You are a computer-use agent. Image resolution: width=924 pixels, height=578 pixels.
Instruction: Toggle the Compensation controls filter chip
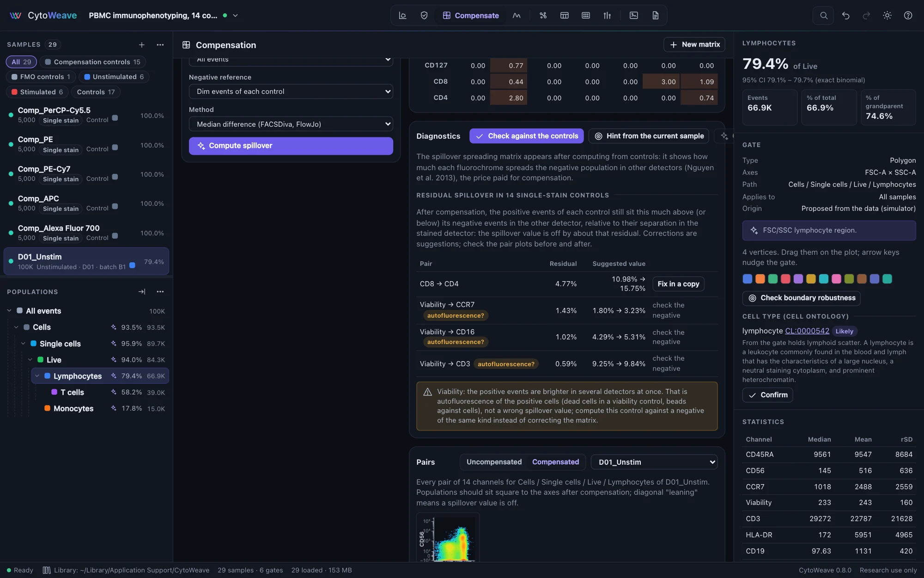92,62
